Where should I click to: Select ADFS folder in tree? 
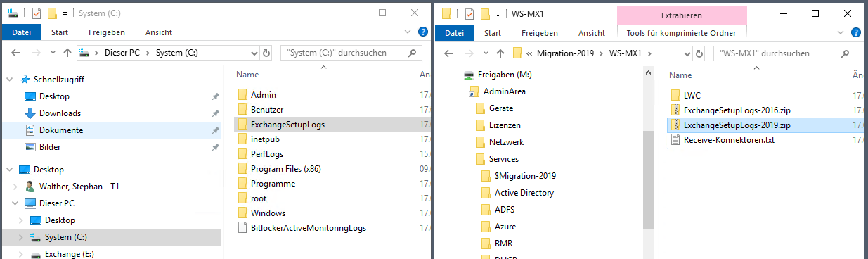point(505,210)
